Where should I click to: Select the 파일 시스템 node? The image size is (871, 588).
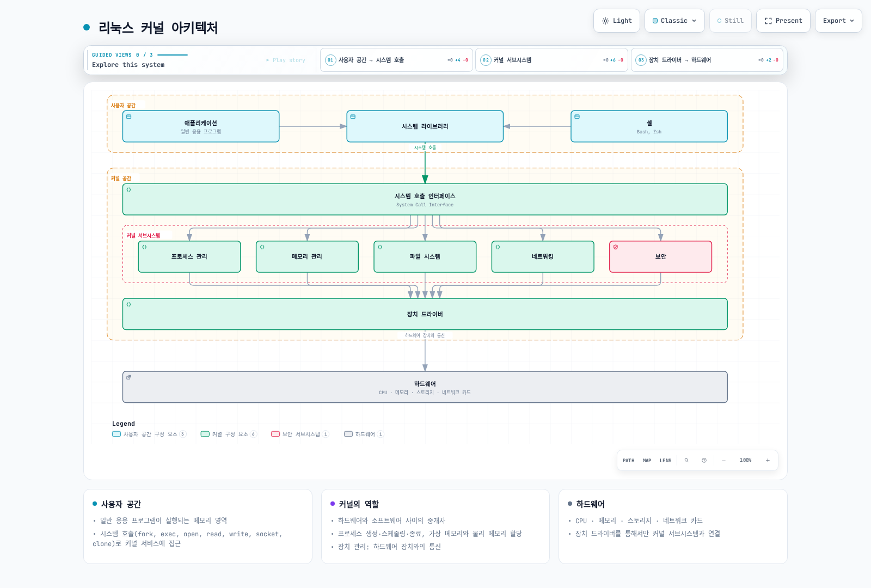click(x=425, y=256)
